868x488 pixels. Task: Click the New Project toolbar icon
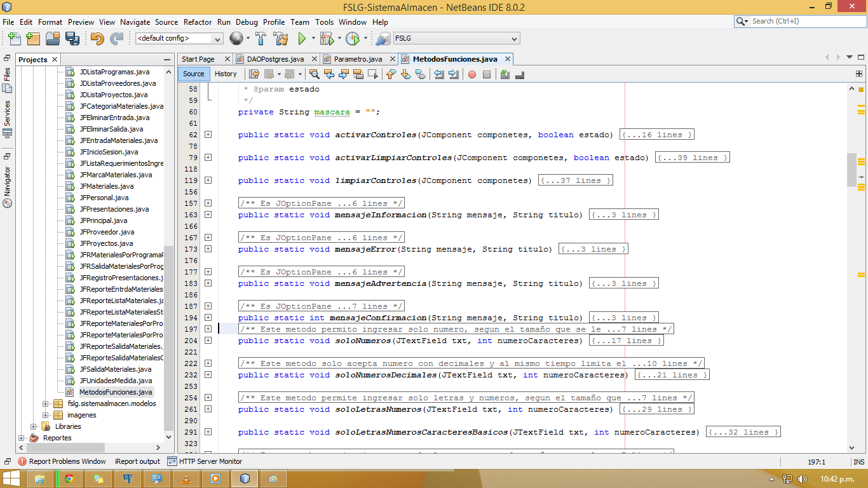coord(33,38)
